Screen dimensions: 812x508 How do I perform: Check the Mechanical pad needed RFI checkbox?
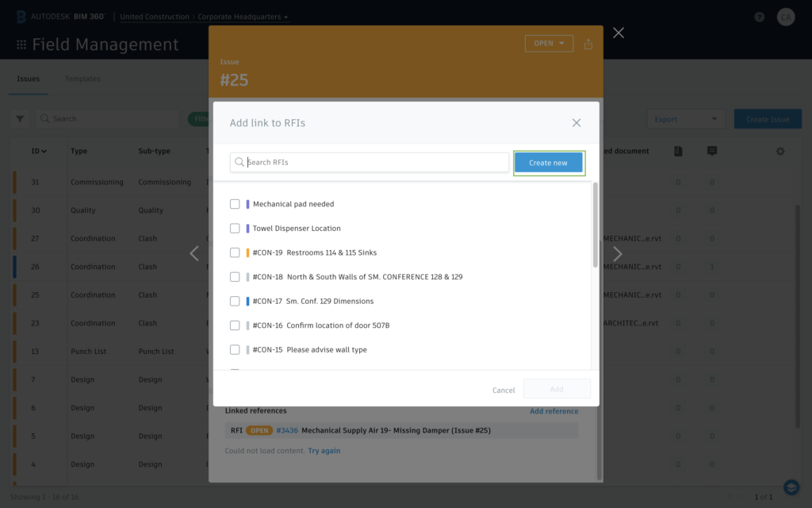pyautogui.click(x=235, y=203)
